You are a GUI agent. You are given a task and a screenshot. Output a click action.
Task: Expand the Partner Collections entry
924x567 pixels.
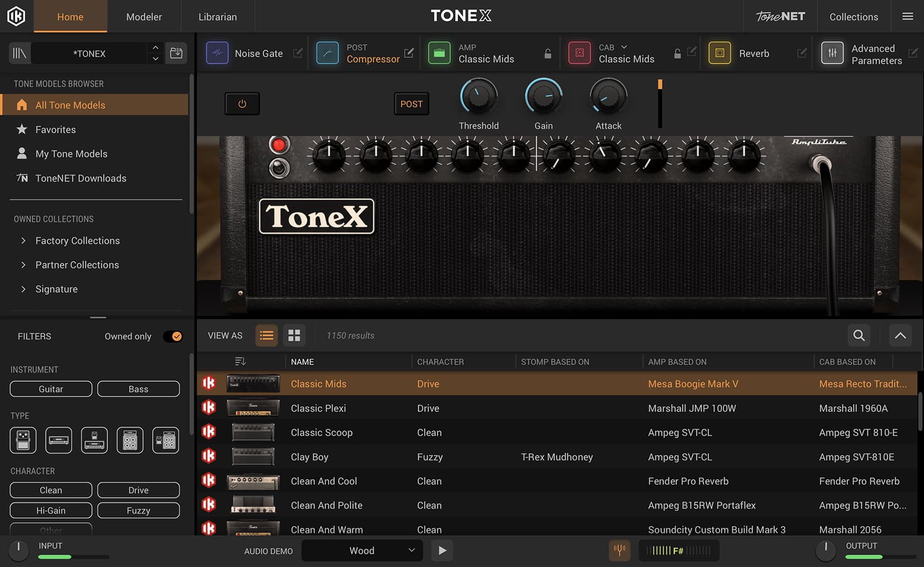23,265
